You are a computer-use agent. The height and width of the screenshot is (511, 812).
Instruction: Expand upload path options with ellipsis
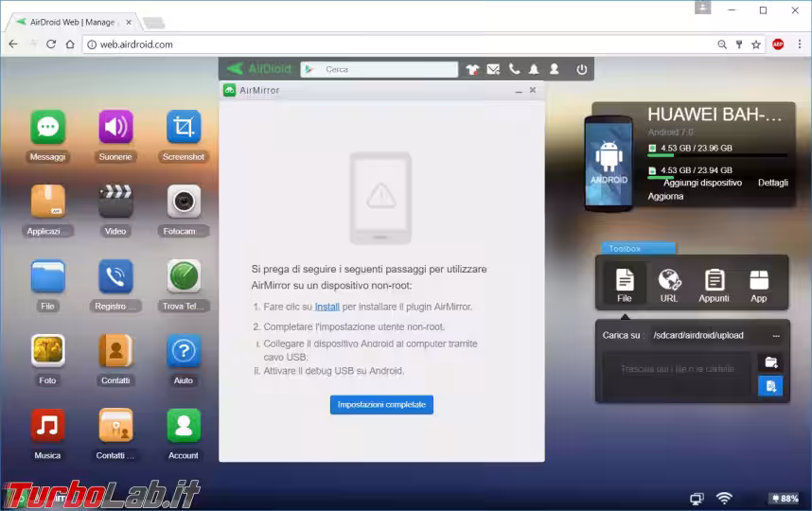(x=776, y=335)
